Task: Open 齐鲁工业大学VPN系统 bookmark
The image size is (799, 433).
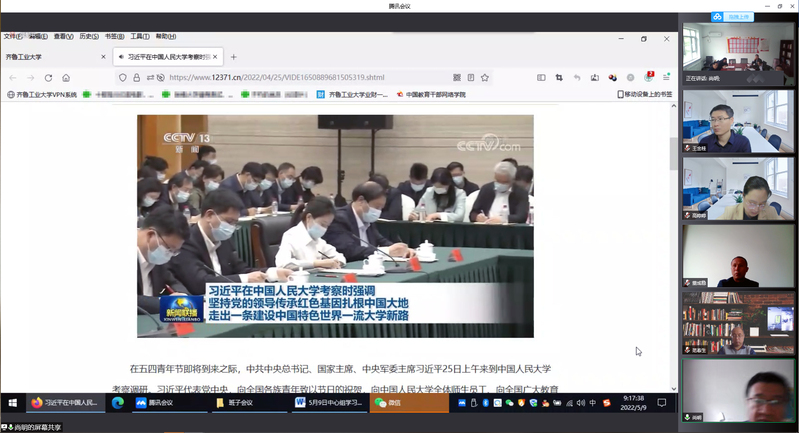Action: tap(42, 95)
